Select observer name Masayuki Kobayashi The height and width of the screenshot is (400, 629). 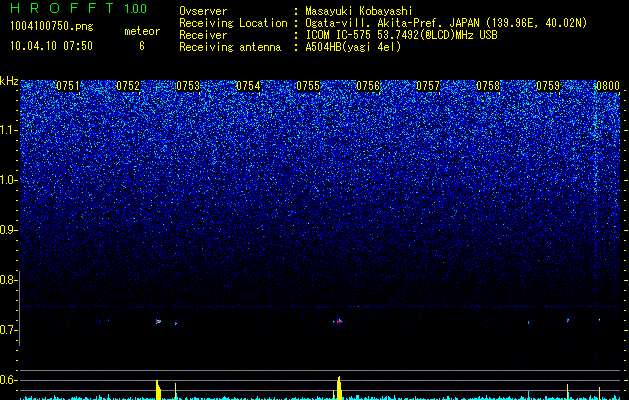[x=359, y=11]
